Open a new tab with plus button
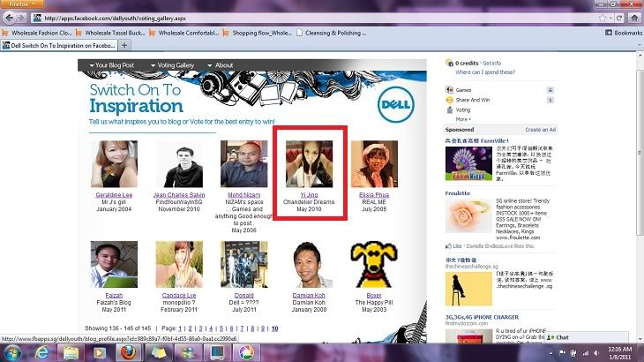The width and height of the screenshot is (644, 362). tap(124, 45)
